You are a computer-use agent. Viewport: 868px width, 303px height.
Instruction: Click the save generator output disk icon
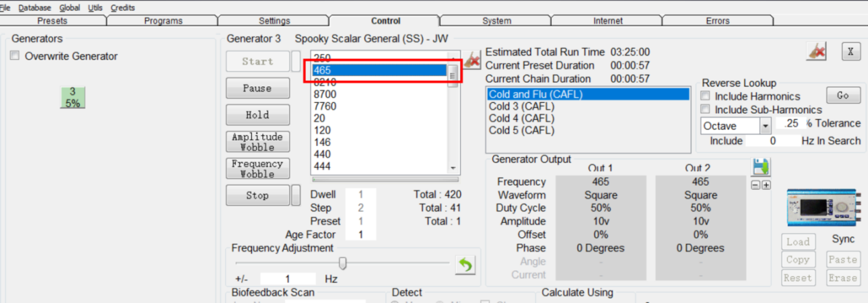(x=761, y=168)
